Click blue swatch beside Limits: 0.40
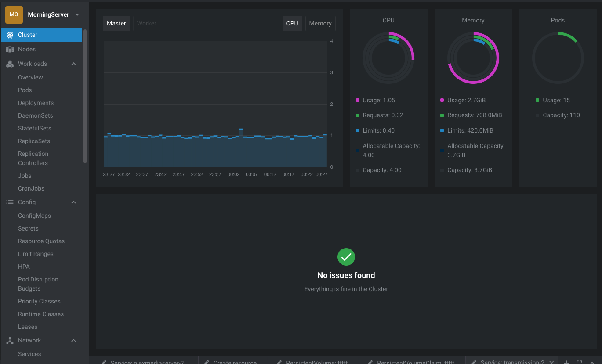This screenshot has width=602, height=364. (358, 131)
